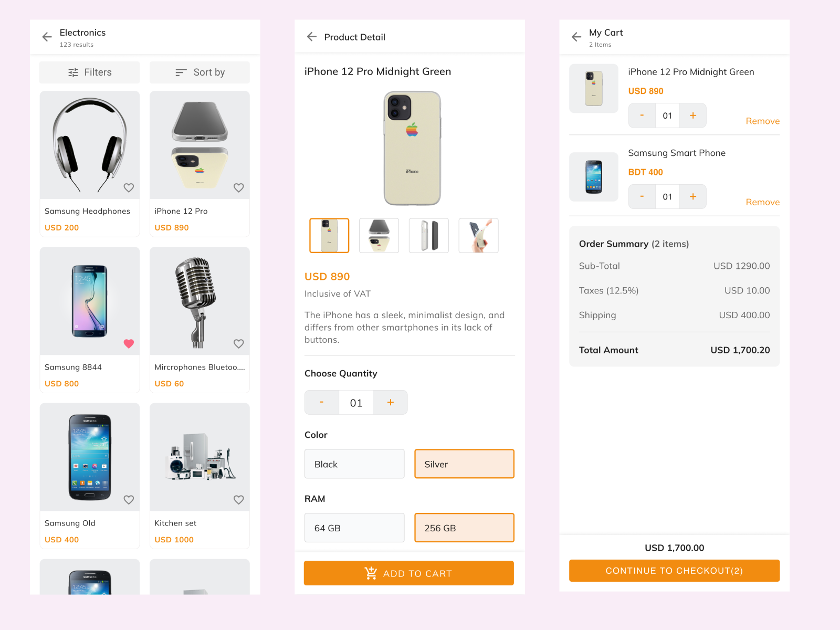This screenshot has height=630, width=840.
Task: Open the Filters panel
Action: point(89,72)
